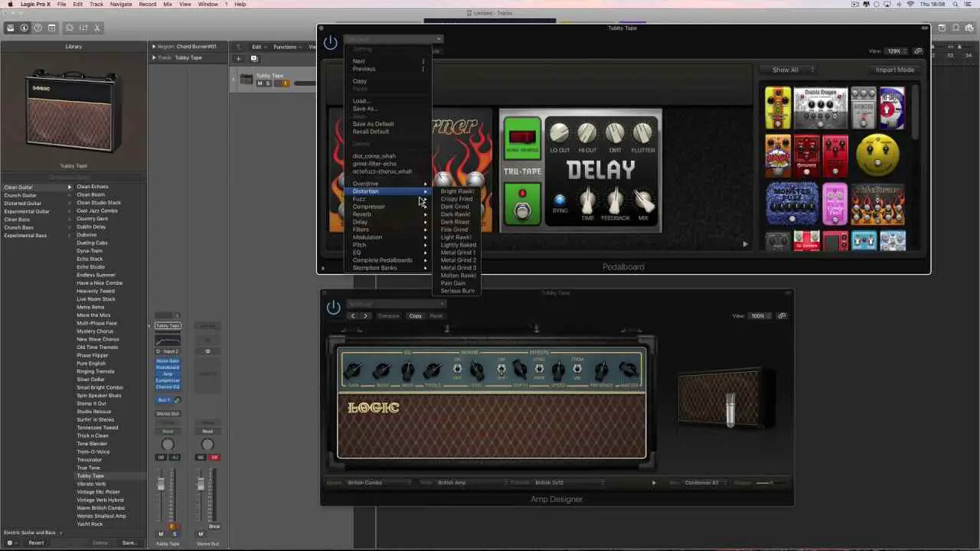Mute the Tubby Tape channel strip
980x551 pixels.
(x=161, y=533)
